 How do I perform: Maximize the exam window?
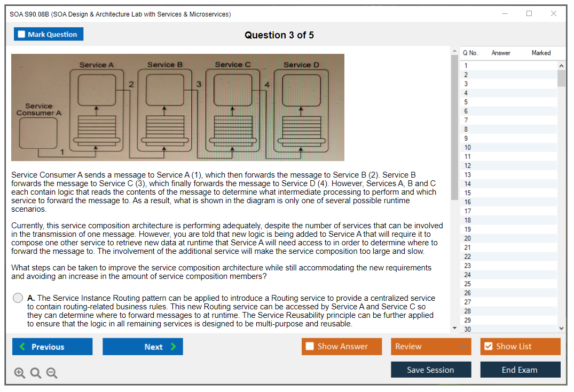click(x=529, y=14)
